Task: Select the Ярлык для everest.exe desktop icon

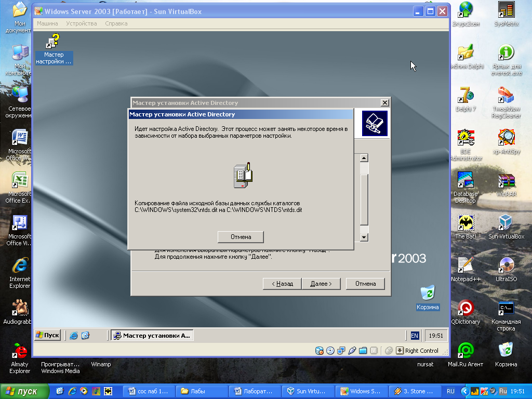Action: pyautogui.click(x=506, y=60)
